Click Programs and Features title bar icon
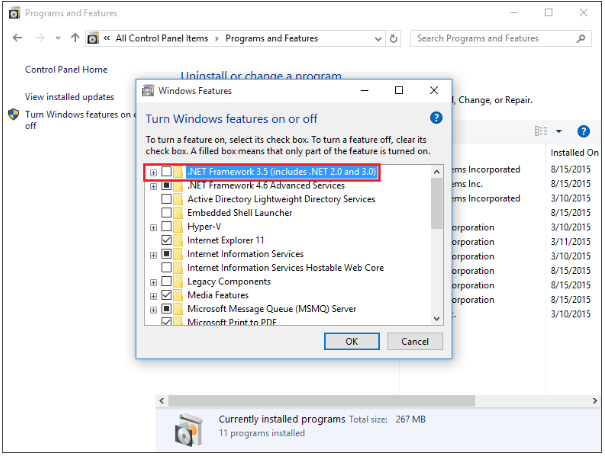Viewport: 605px width, 458px height. [14, 13]
